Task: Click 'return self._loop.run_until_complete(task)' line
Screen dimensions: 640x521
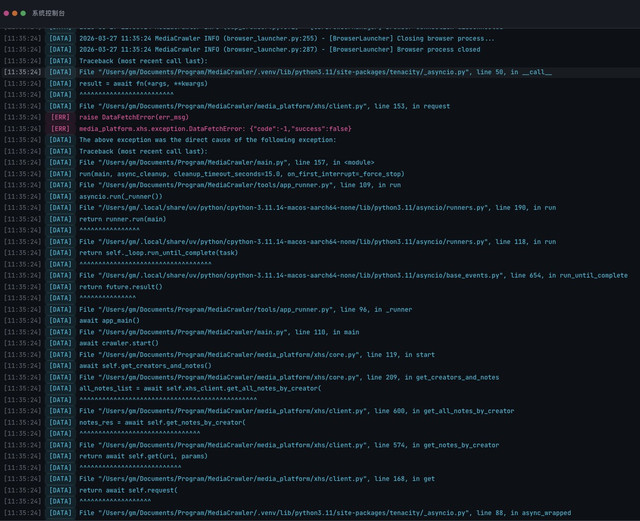Action: 158,253
